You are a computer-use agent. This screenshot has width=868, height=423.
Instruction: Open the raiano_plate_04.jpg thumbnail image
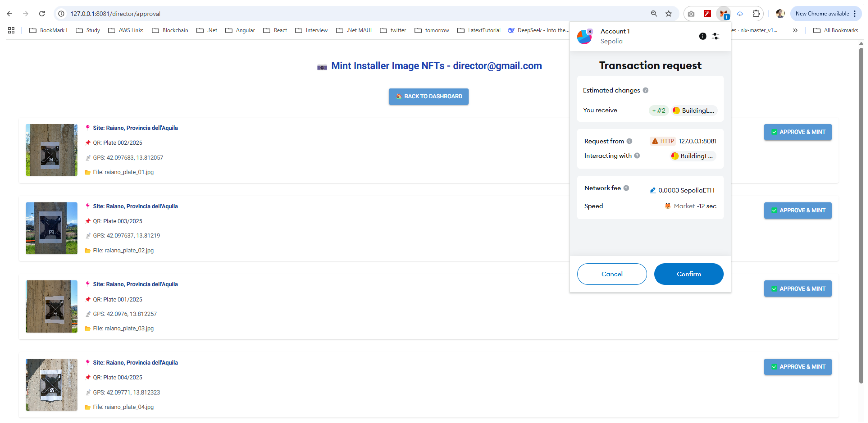(52, 384)
